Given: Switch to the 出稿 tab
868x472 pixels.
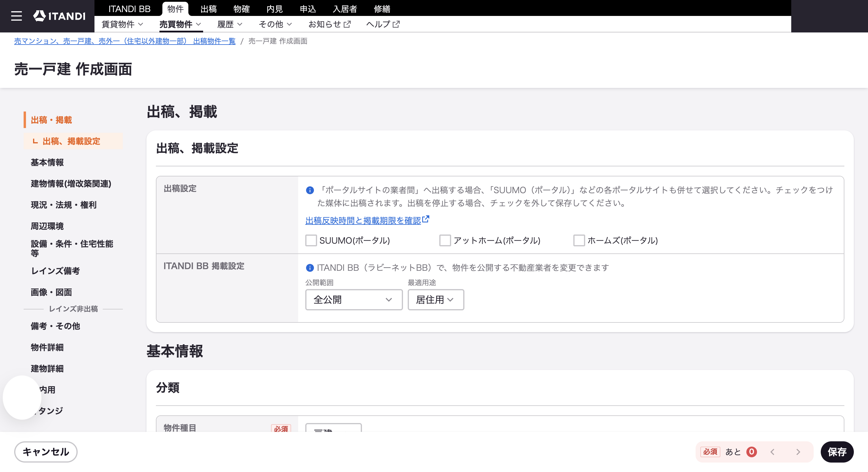Looking at the screenshot, I should point(208,9).
